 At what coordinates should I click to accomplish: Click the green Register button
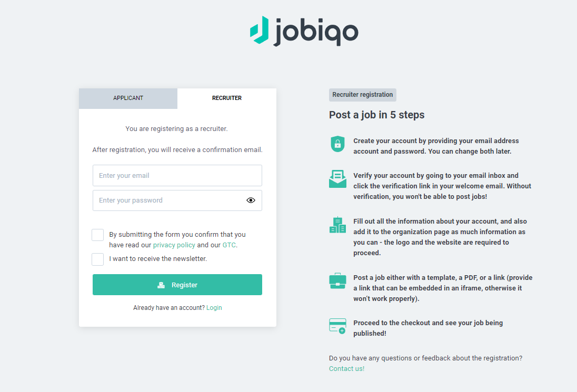point(177,285)
